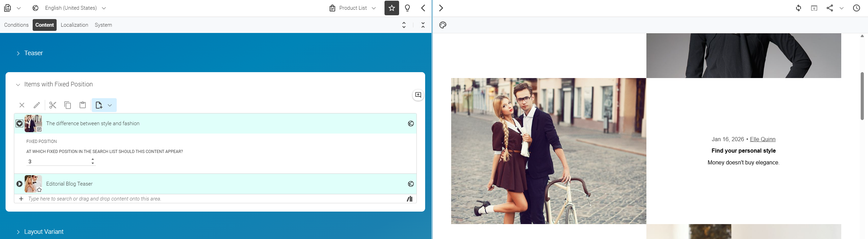Click the add comment icon
The width and height of the screenshot is (868, 239).
[x=418, y=95]
